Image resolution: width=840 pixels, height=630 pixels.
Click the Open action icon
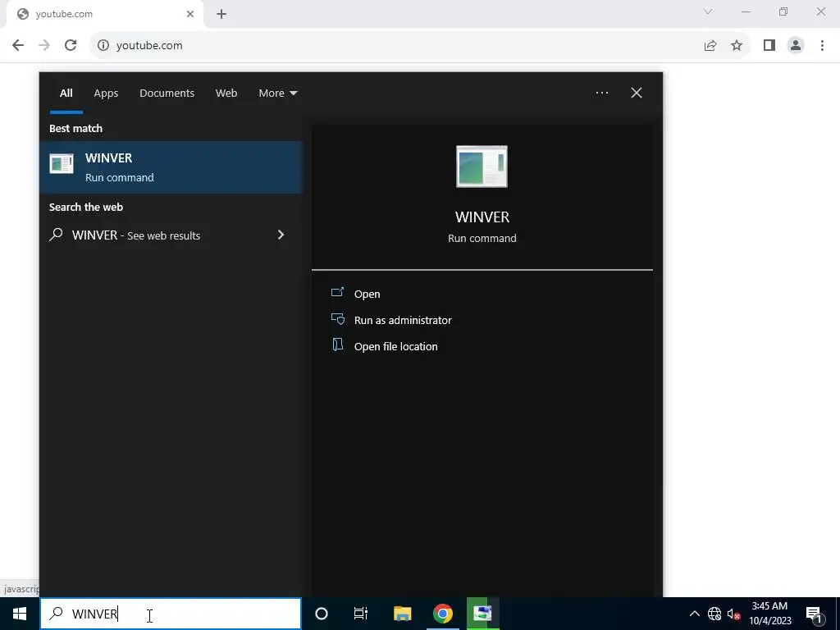[337, 292]
